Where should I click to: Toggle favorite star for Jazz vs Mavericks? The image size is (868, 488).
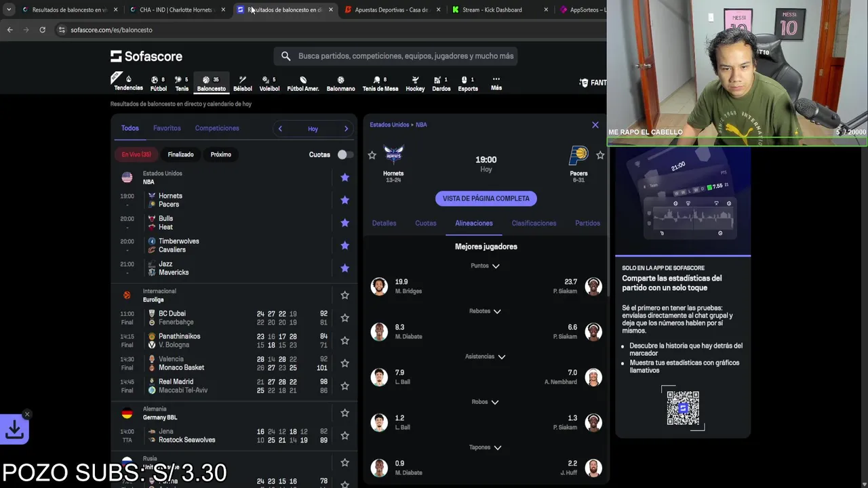click(x=344, y=268)
